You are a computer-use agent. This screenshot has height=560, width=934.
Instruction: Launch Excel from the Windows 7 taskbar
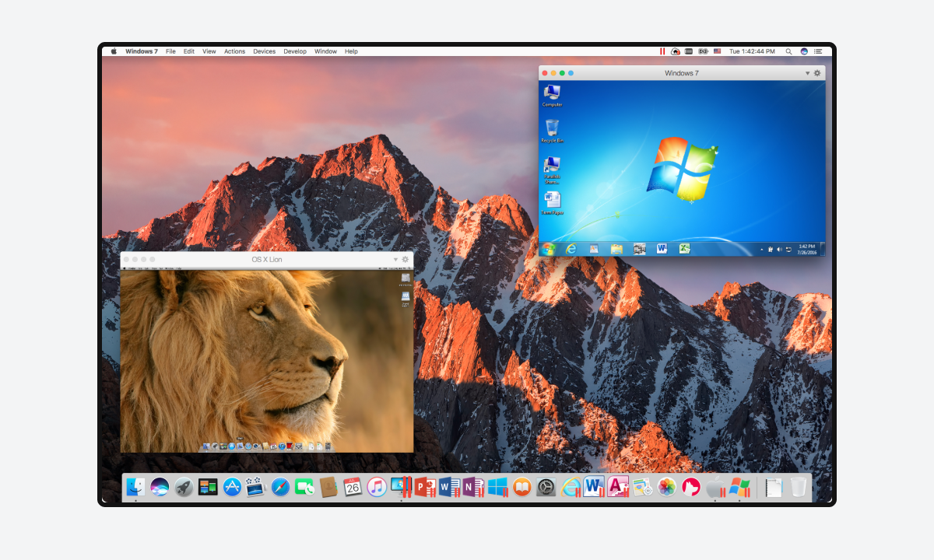pos(684,249)
